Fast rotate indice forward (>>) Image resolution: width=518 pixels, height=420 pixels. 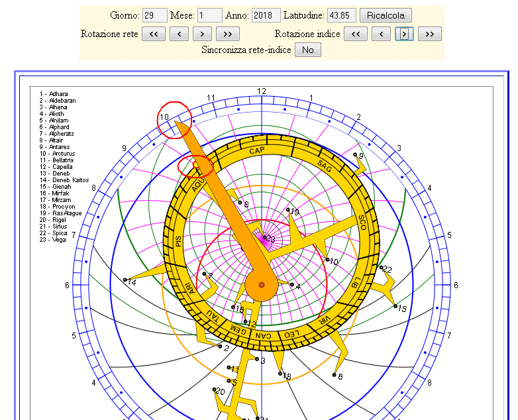[x=429, y=34]
